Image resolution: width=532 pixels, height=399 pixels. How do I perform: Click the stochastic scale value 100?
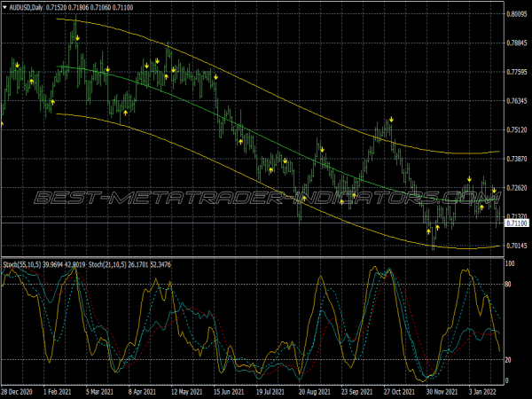511,263
